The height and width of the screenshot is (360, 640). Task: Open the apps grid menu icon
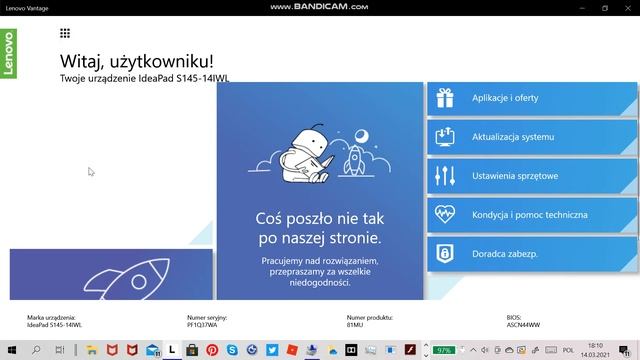coord(65,33)
